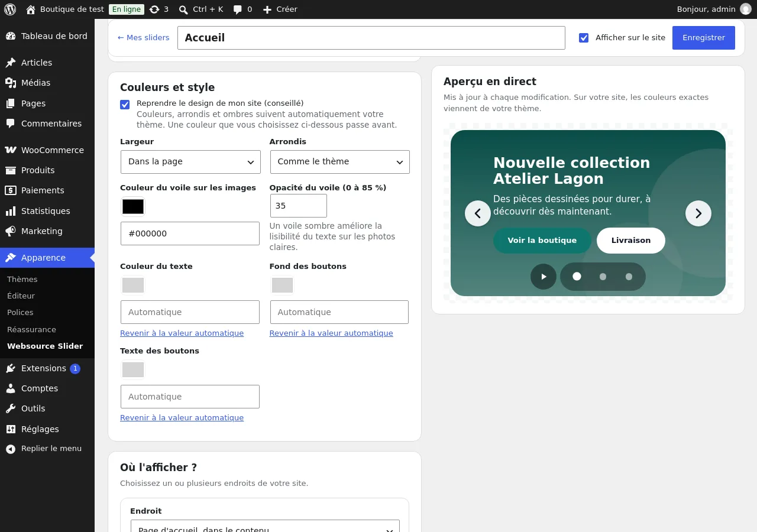This screenshot has width=757, height=532.
Task: Open Marketing section
Action: click(x=47, y=231)
